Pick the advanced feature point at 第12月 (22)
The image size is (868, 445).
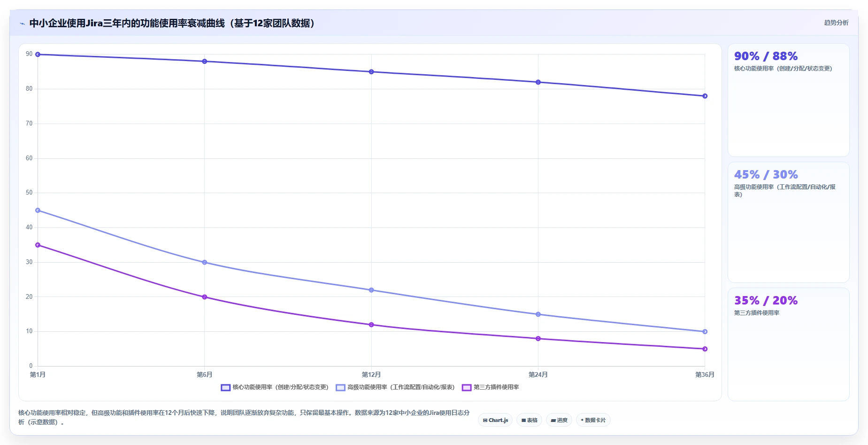pos(371,290)
